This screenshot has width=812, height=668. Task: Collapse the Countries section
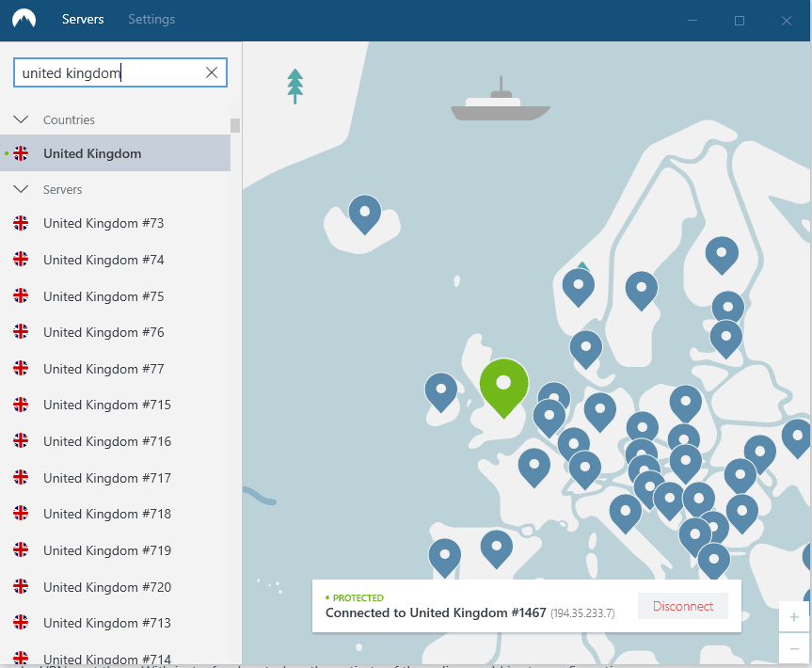click(x=21, y=119)
